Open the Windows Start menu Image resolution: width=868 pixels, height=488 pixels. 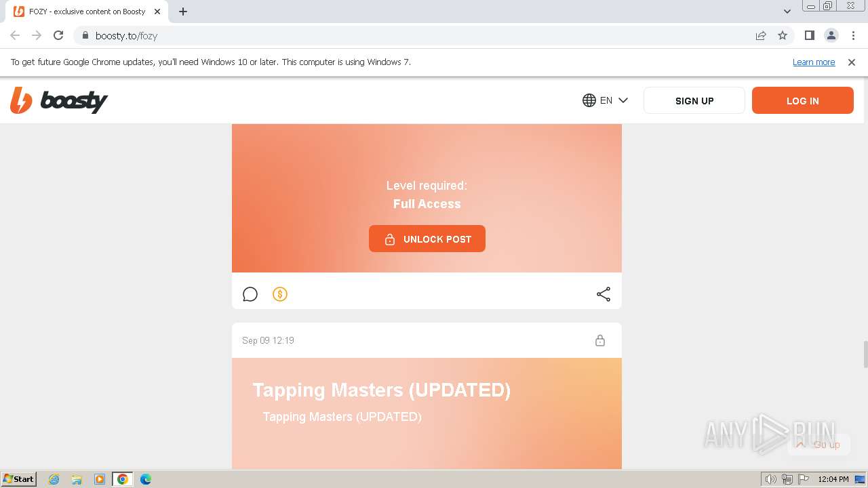coord(19,479)
